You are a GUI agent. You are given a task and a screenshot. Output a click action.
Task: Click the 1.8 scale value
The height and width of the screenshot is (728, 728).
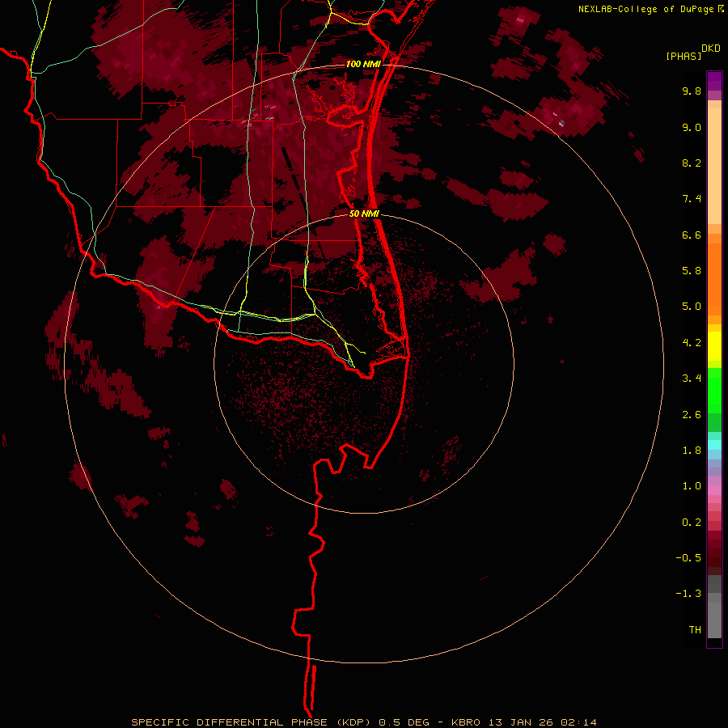point(692,451)
